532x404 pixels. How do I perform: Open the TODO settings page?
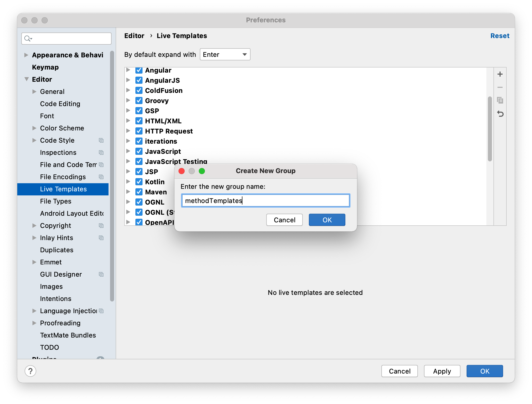tap(49, 347)
